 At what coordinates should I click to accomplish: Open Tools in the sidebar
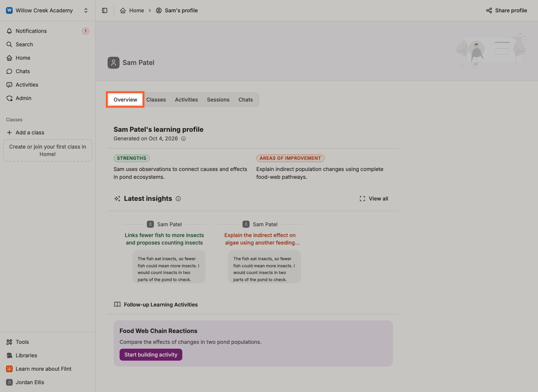(x=47, y=342)
